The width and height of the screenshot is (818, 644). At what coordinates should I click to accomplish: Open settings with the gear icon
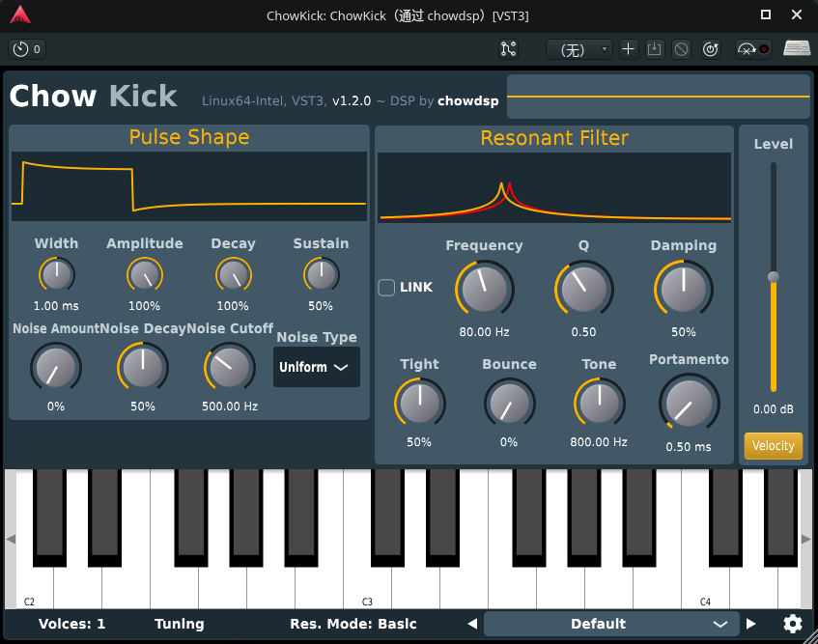tap(793, 624)
